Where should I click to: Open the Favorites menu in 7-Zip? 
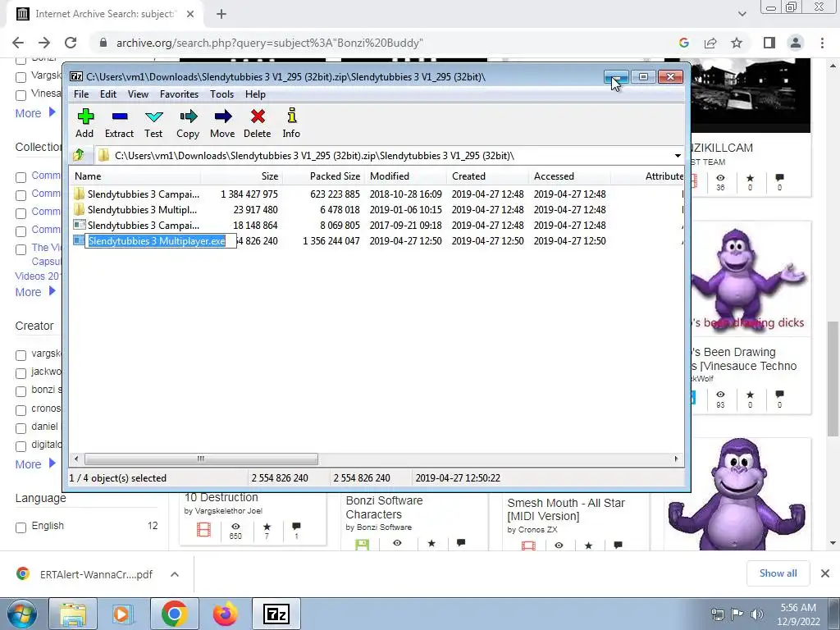click(179, 94)
